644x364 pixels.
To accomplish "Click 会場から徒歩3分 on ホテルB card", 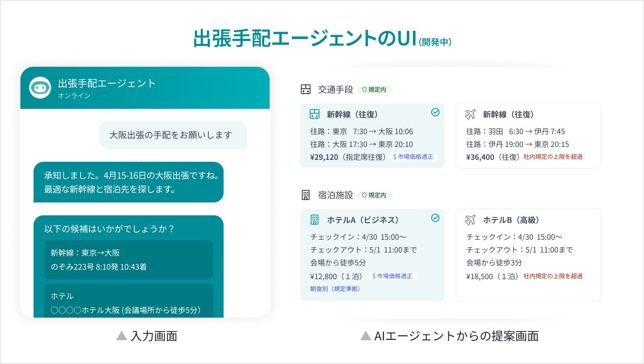I will click(x=494, y=262).
